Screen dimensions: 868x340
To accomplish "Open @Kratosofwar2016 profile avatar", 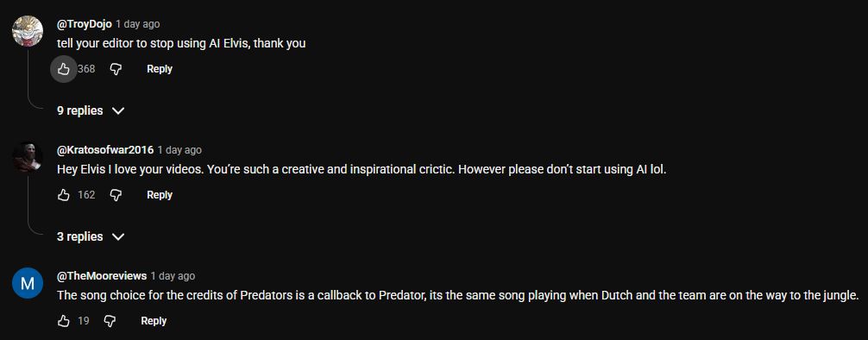I will pos(28,157).
